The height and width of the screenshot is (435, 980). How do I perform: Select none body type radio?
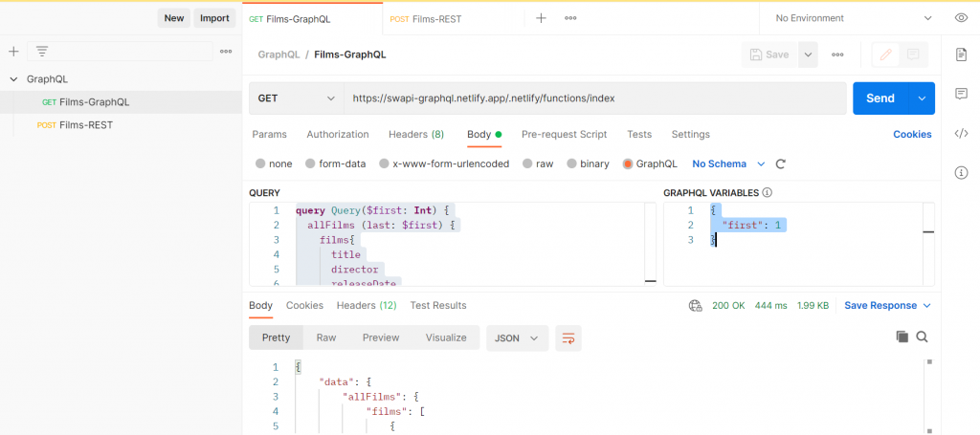(x=260, y=164)
